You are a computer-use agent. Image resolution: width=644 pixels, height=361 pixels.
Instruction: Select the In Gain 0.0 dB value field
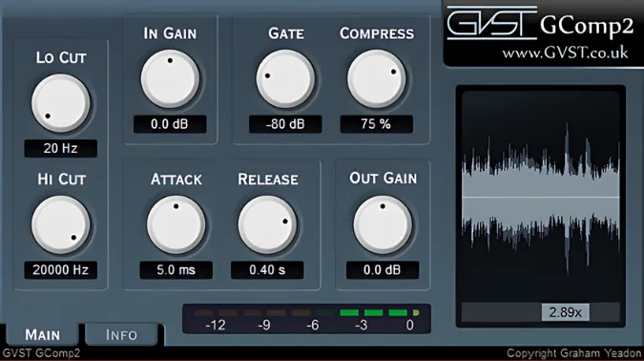tap(170, 124)
